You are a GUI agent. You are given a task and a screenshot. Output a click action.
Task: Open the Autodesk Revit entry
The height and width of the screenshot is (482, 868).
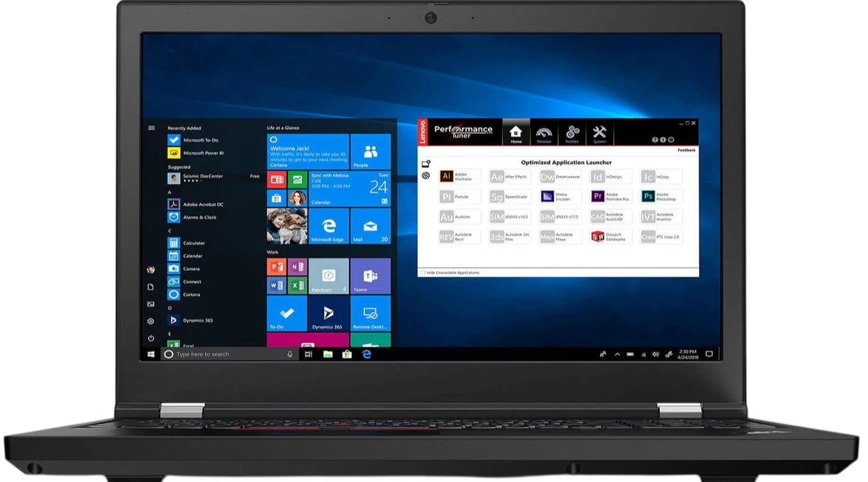460,236
